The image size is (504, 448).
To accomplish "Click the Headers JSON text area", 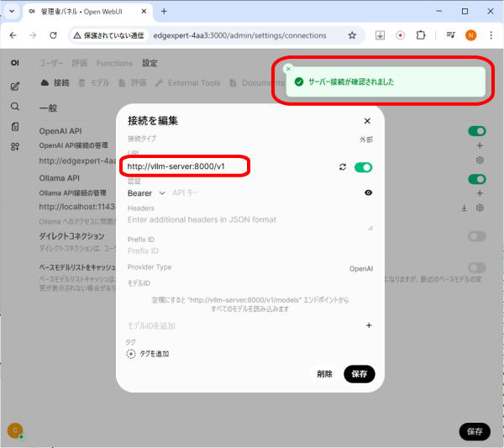I will [248, 220].
